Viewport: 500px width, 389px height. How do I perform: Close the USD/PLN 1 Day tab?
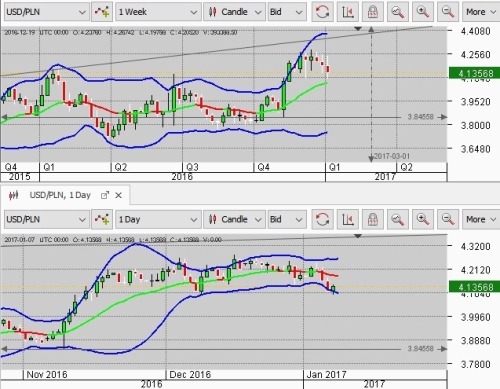pos(118,195)
